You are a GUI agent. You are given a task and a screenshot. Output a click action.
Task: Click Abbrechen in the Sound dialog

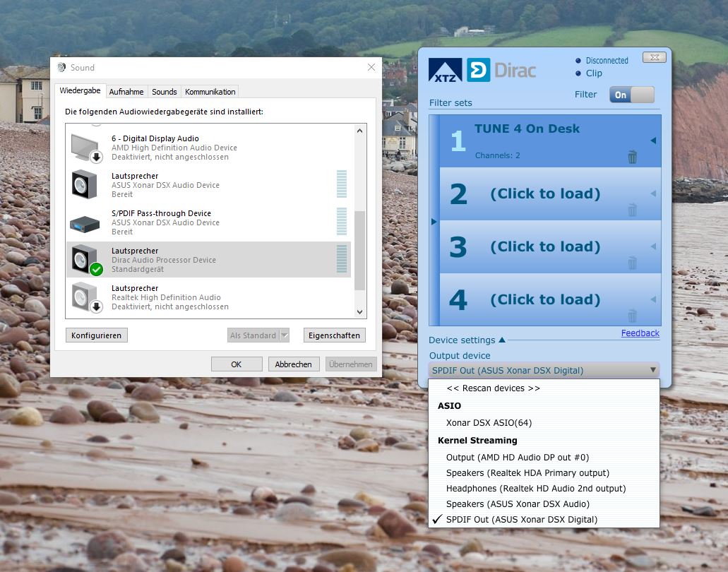click(x=294, y=364)
